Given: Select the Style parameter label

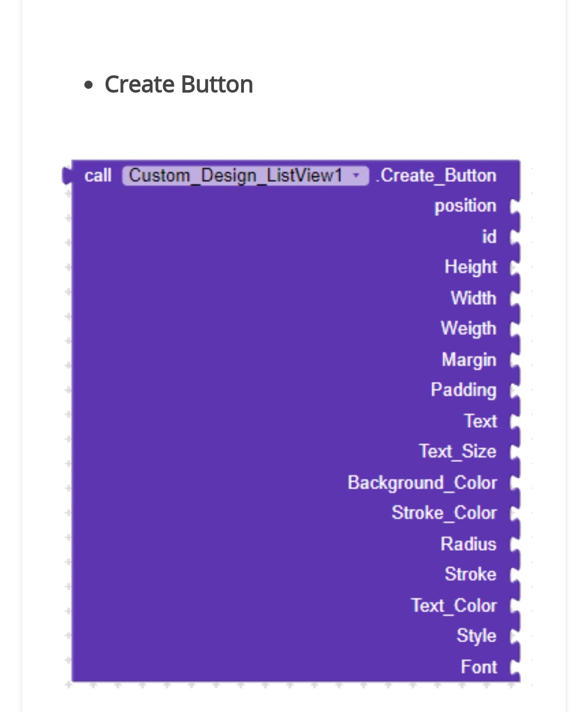Looking at the screenshot, I should pyautogui.click(x=476, y=636).
